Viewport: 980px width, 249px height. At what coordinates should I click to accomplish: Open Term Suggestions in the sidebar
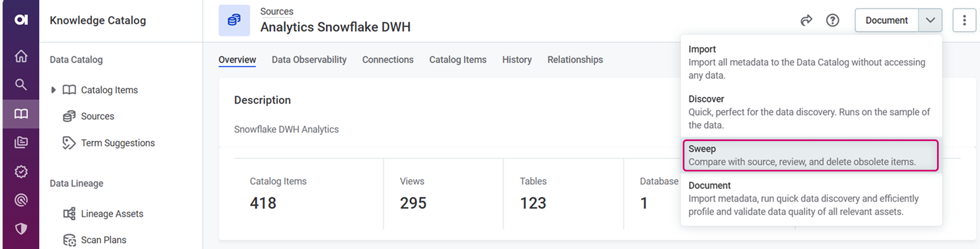point(117,143)
